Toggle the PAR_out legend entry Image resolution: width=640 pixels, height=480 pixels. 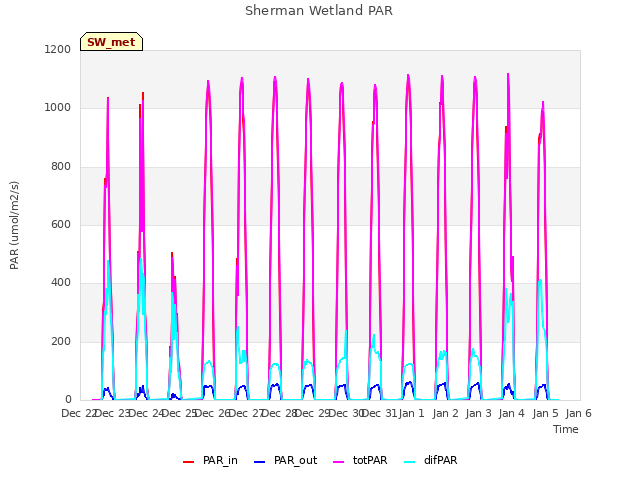coord(285,460)
